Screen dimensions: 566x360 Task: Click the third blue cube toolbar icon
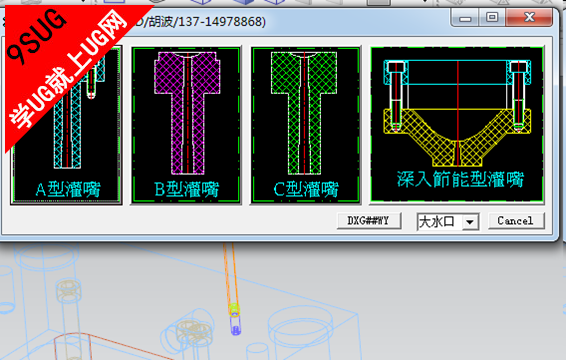click(x=274, y=2)
